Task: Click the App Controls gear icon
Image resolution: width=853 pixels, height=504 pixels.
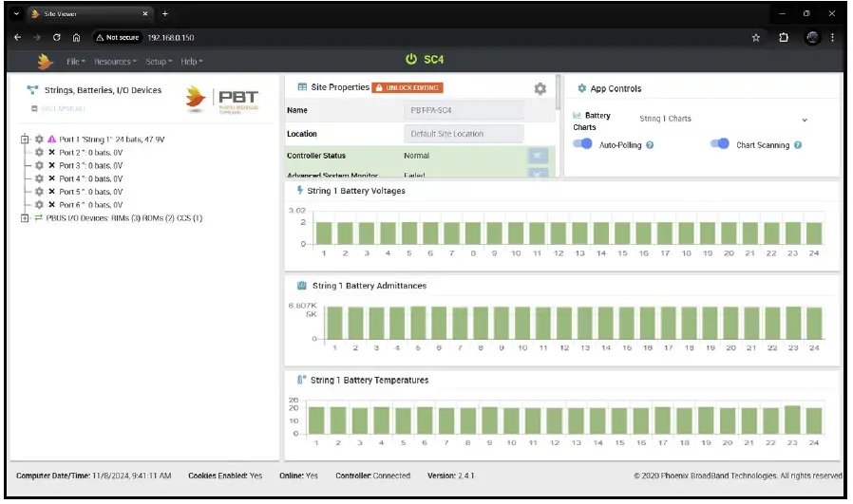Action: pos(581,88)
